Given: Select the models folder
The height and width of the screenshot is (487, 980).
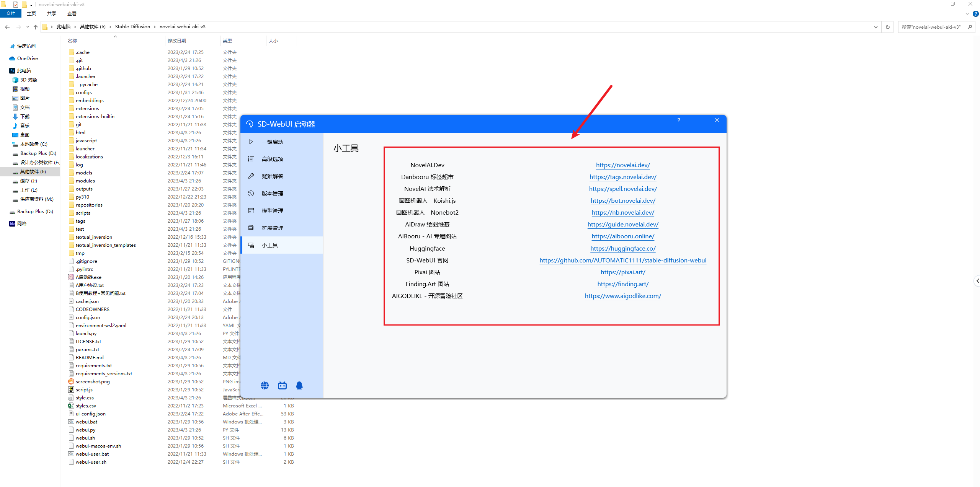Looking at the screenshot, I should (80, 173).
